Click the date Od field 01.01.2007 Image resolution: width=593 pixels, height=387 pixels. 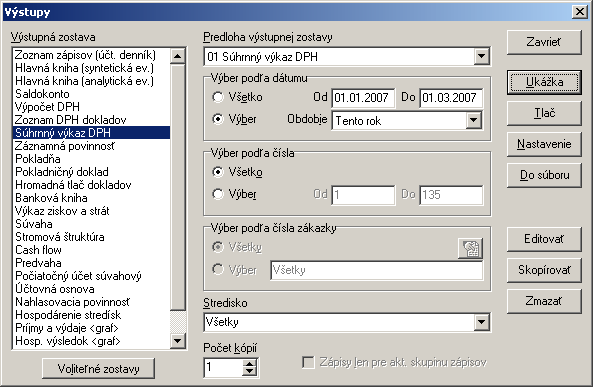[x=363, y=98]
